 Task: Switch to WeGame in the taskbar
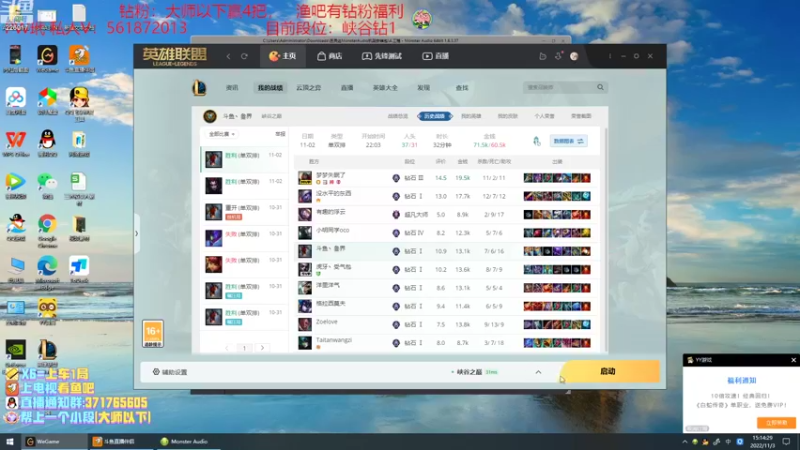pos(54,441)
